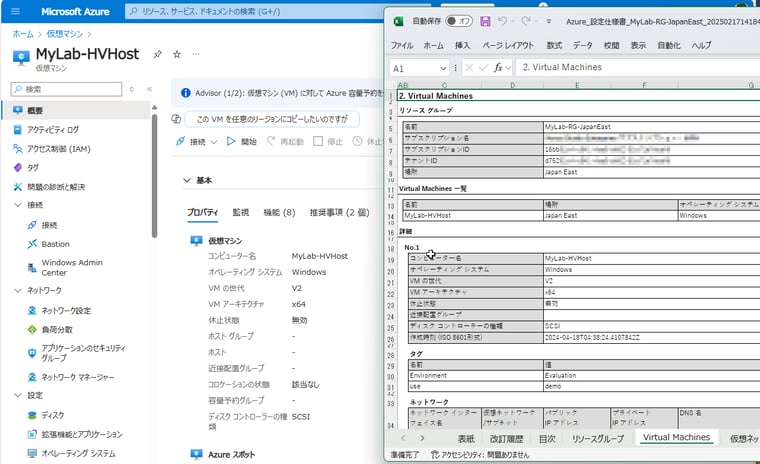Open タグ in the Azure side menu
Image resolution: width=760 pixels, height=464 pixels.
32,168
